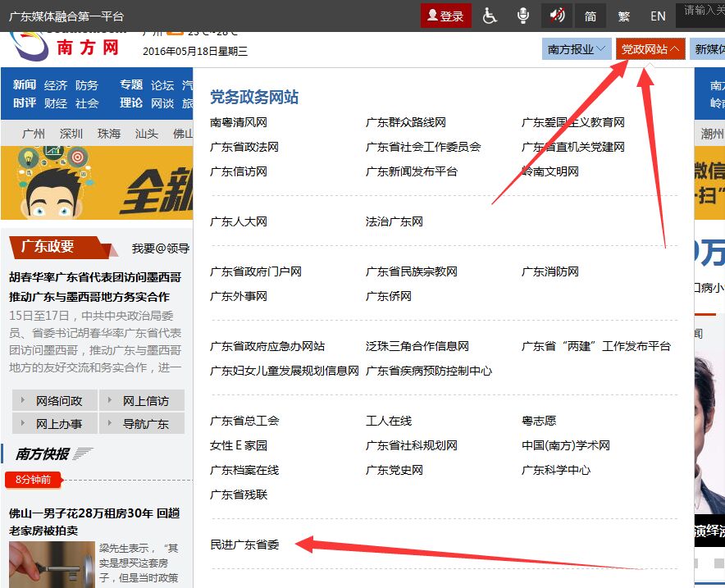Select the 广州 city tab
Screen dimensions: 725x588
34,134
